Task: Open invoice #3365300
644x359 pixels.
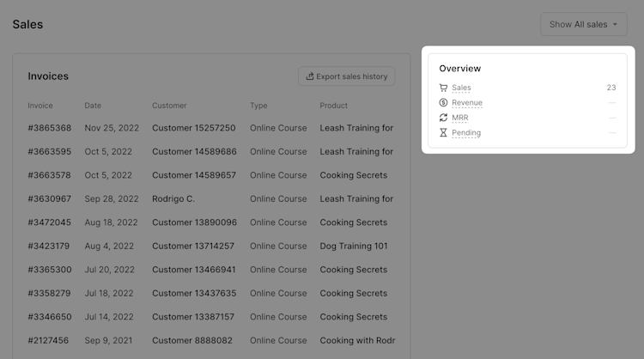Action: (x=50, y=270)
